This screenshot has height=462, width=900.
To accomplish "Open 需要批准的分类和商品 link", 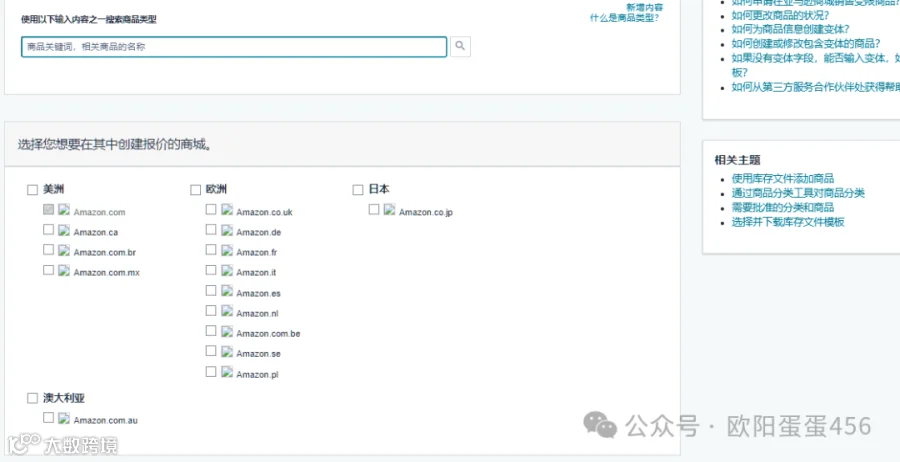I will point(783,208).
